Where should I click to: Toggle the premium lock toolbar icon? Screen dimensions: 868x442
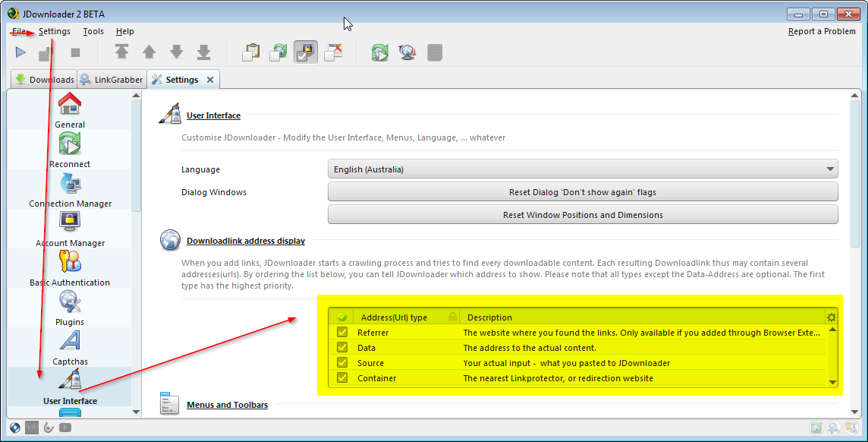coord(306,52)
